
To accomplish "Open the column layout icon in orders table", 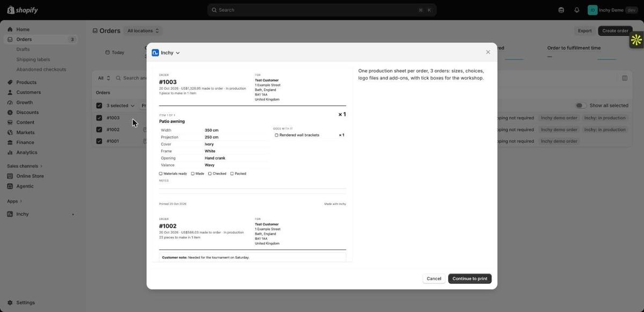I will pyautogui.click(x=625, y=78).
